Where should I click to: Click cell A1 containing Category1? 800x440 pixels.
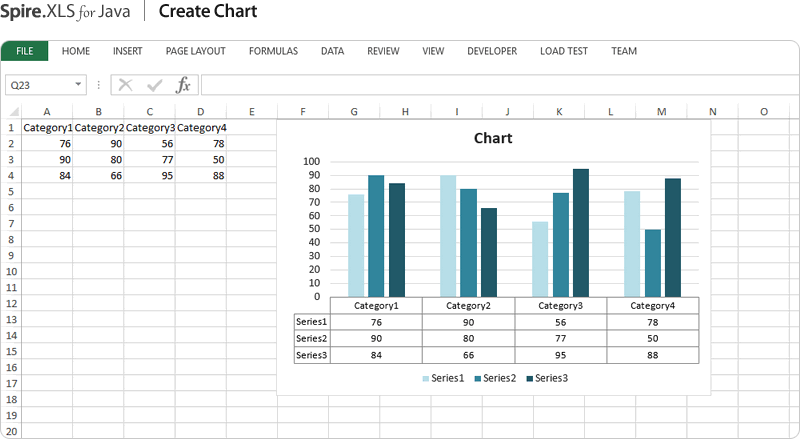point(47,128)
